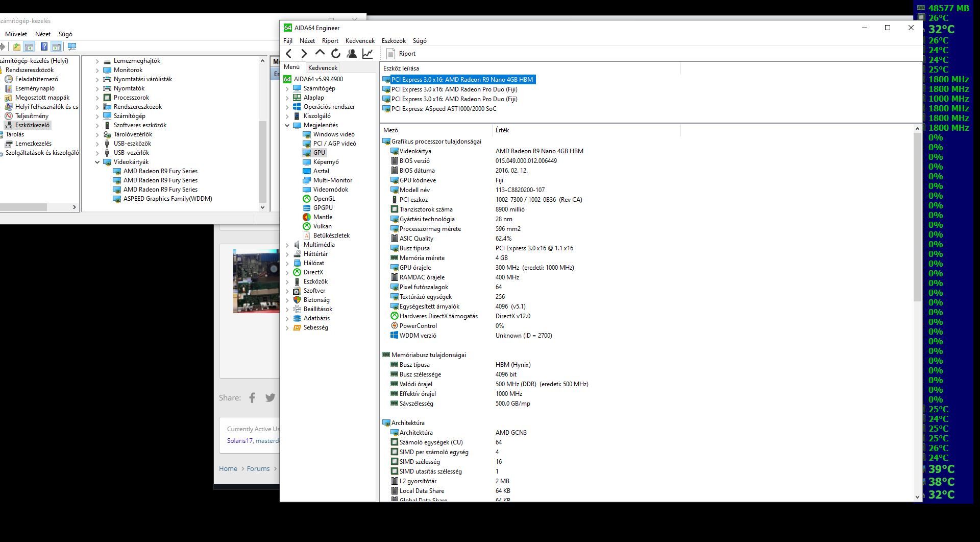The height and width of the screenshot is (542, 980).
Task: Click the monitor icon in Számítógép-kezelés toolbar
Action: coord(72,46)
